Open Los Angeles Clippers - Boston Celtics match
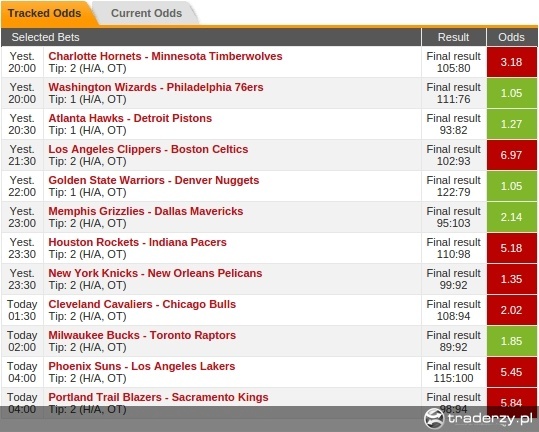The width and height of the screenshot is (539, 432). pos(148,149)
